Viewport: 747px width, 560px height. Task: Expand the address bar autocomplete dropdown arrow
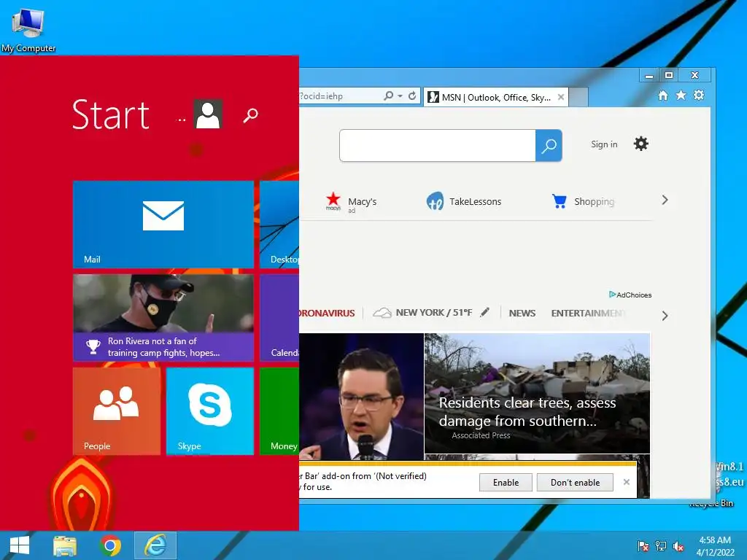(400, 96)
